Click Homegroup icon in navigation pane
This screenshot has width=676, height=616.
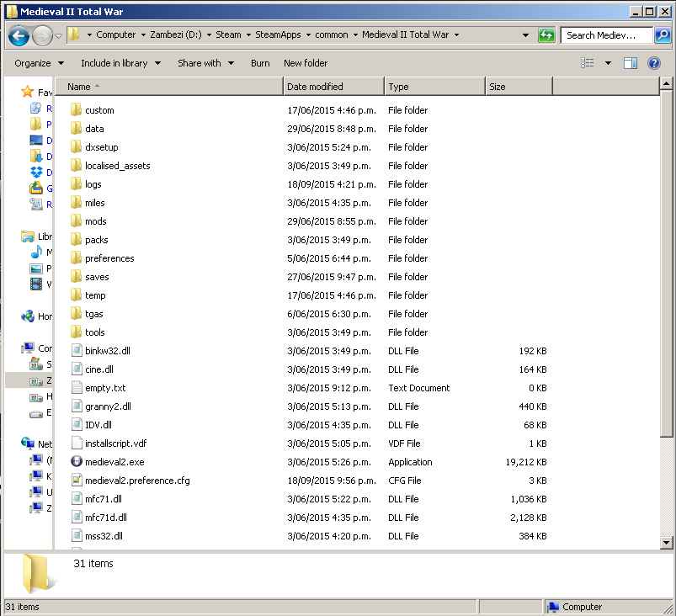pos(28,316)
